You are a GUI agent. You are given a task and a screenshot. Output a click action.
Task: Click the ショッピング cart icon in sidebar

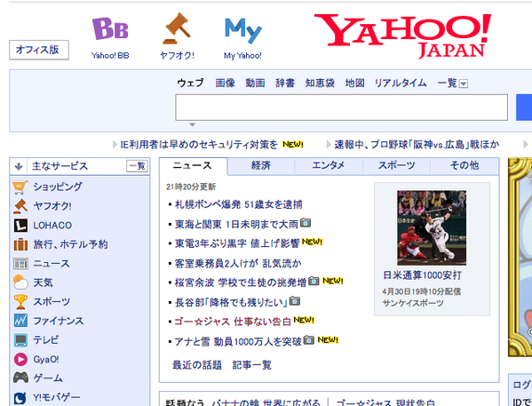(20, 187)
